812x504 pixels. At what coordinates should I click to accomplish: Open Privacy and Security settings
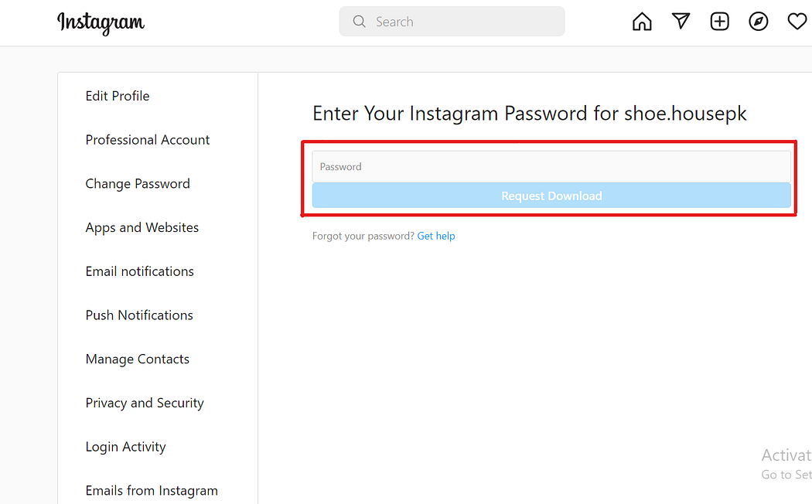(x=145, y=403)
